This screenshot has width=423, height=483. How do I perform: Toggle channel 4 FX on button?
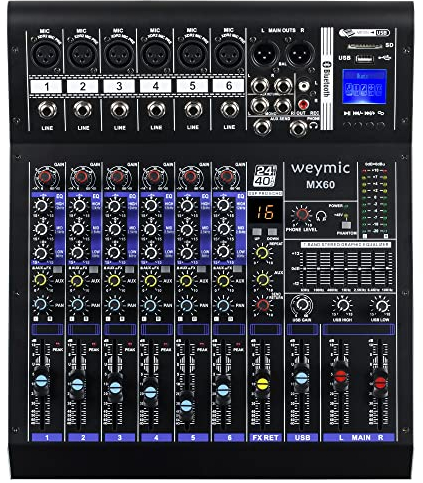tap(166, 269)
